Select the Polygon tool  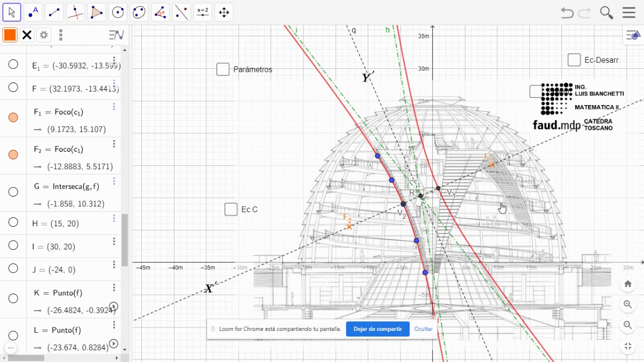coord(97,13)
